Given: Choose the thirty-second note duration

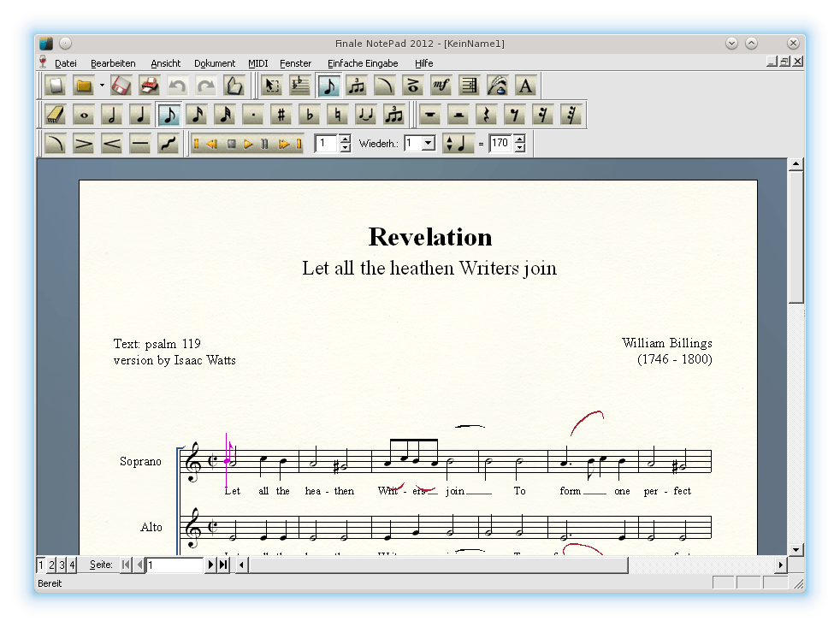Looking at the screenshot, I should tap(225, 115).
